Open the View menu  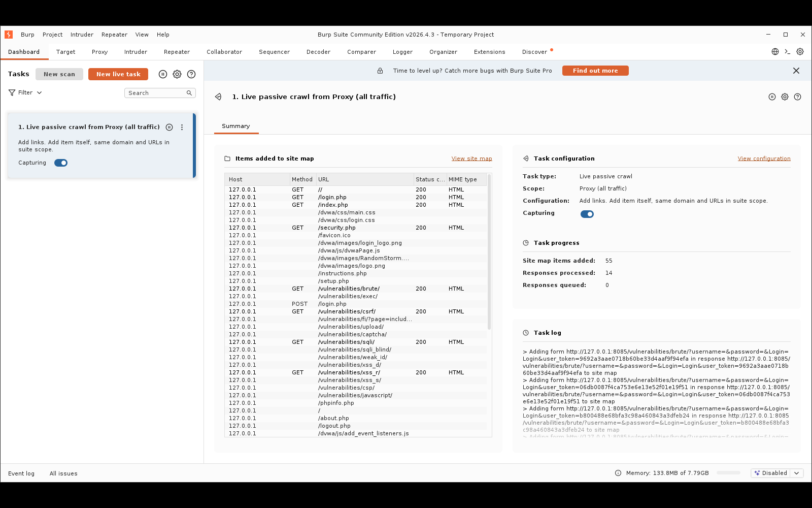click(x=142, y=35)
